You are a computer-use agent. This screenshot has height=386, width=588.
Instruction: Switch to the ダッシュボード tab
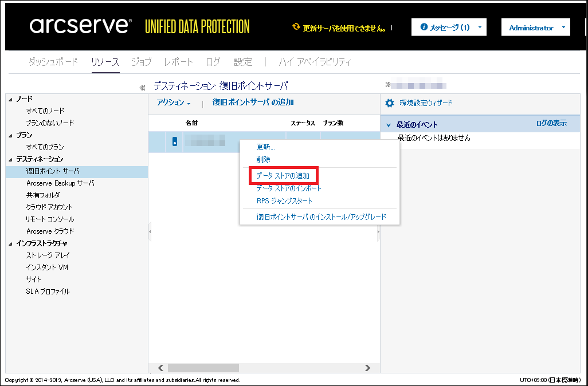pyautogui.click(x=53, y=62)
